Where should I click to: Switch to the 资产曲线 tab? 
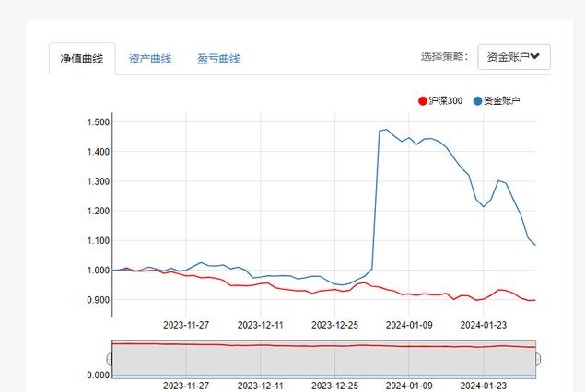[x=150, y=59]
